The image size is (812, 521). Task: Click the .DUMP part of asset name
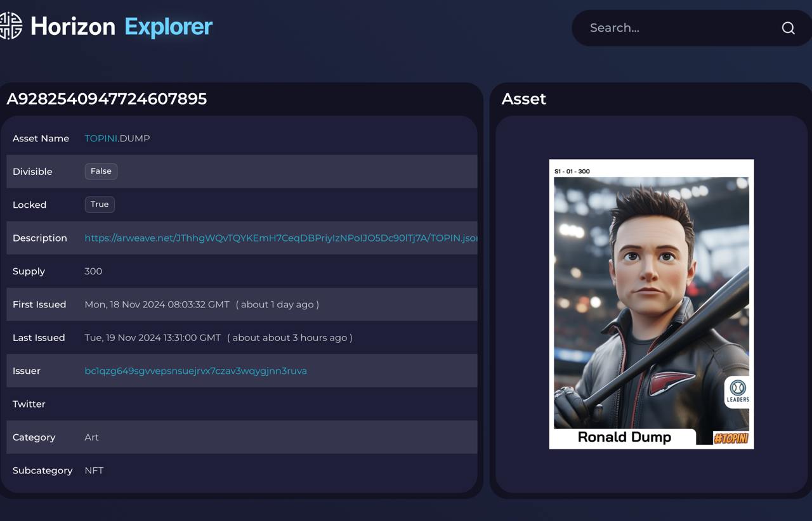coord(134,138)
